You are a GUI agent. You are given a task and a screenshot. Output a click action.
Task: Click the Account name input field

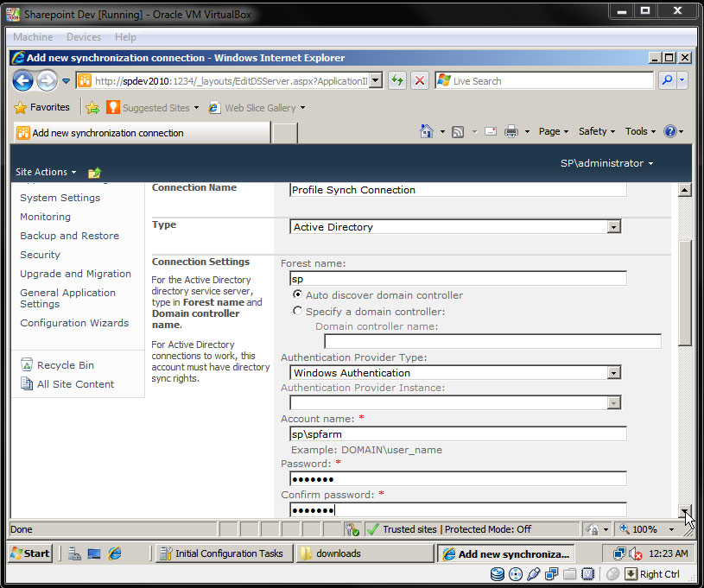[x=458, y=434]
